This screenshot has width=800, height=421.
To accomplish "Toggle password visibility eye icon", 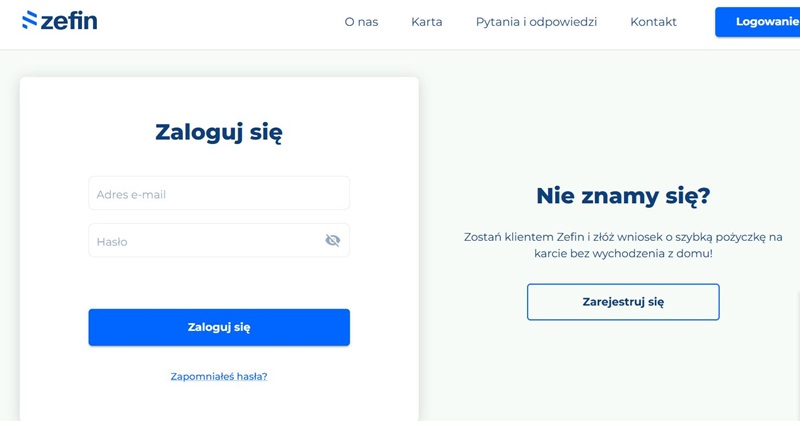I will pos(333,240).
